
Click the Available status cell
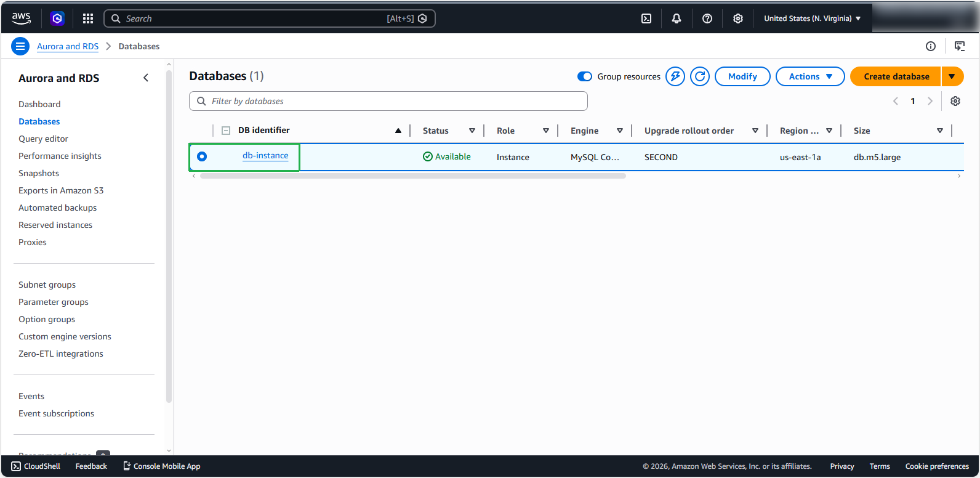click(447, 156)
